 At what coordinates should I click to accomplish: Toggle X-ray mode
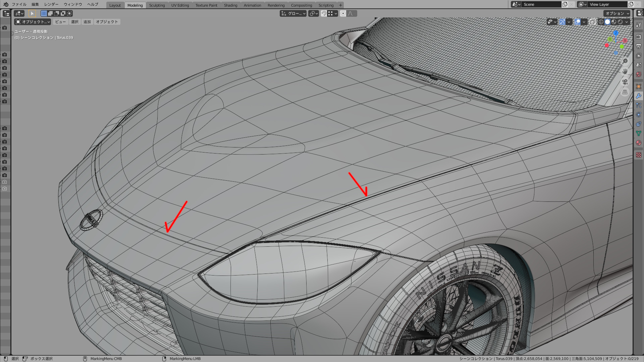(593, 22)
